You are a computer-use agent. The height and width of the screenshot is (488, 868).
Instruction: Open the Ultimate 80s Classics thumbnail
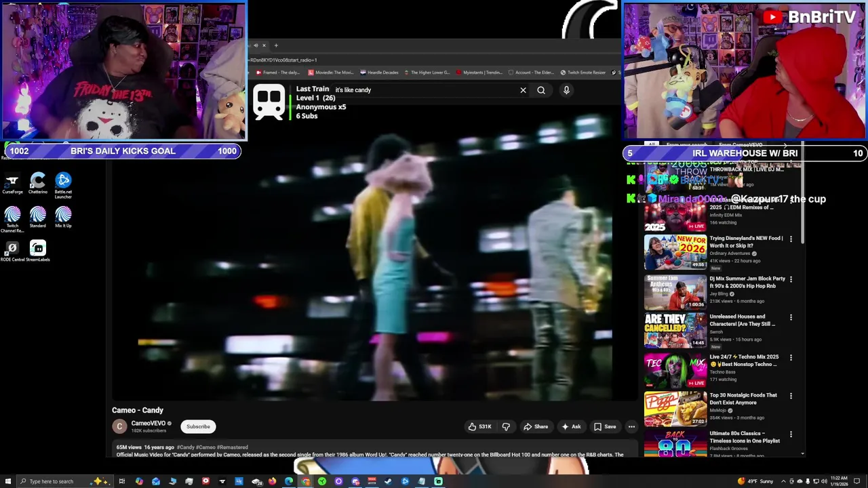[x=675, y=444]
